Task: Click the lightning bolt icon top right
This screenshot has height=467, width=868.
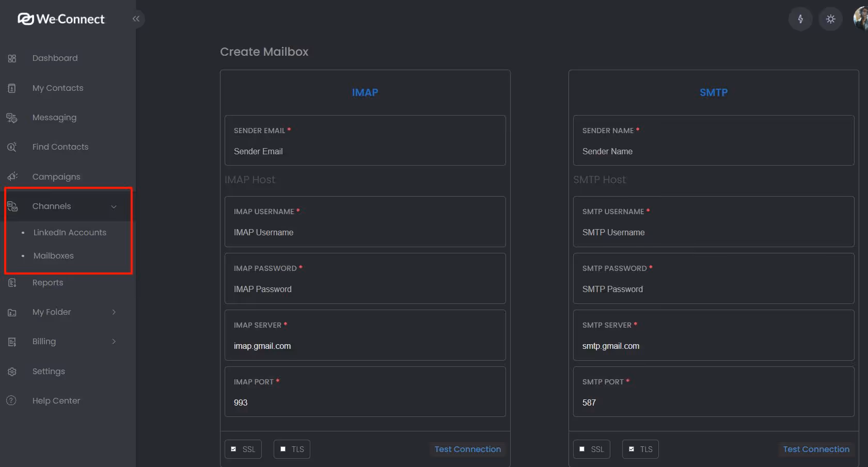Action: click(x=800, y=19)
